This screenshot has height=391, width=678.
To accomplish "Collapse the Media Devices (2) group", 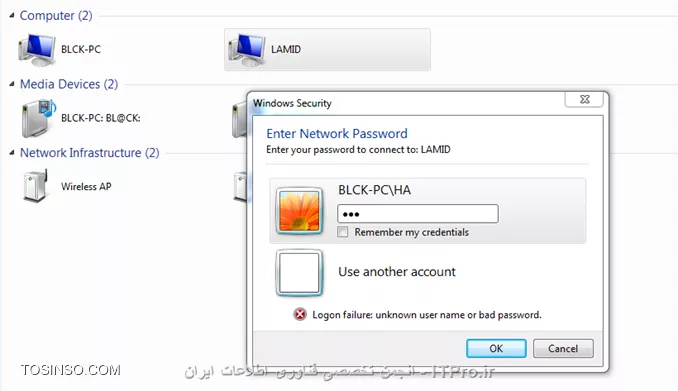I will pos(12,84).
